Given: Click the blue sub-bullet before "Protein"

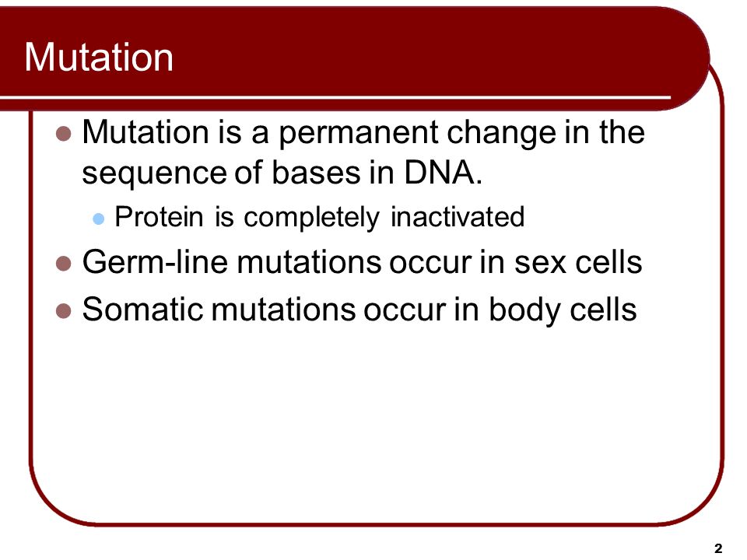Looking at the screenshot, I should [99, 219].
